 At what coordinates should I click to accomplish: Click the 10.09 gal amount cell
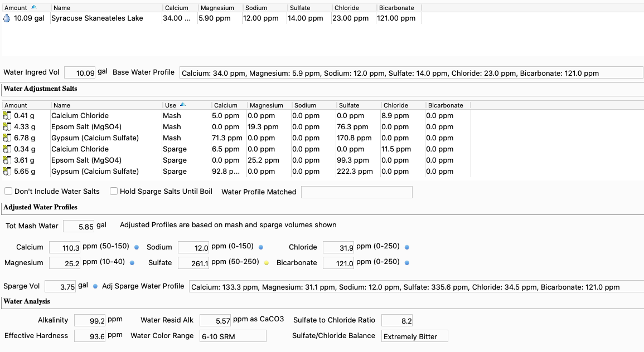[x=29, y=18]
